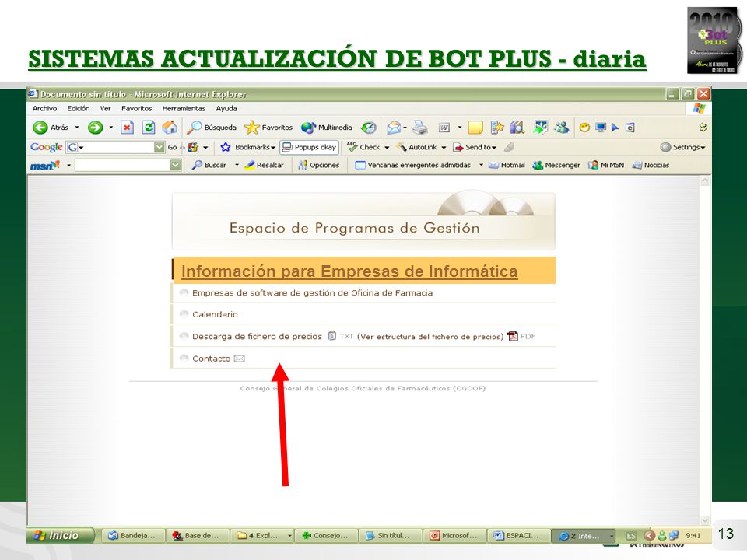Click the Refresh page icon
This screenshot has height=560, width=747.
click(x=149, y=128)
